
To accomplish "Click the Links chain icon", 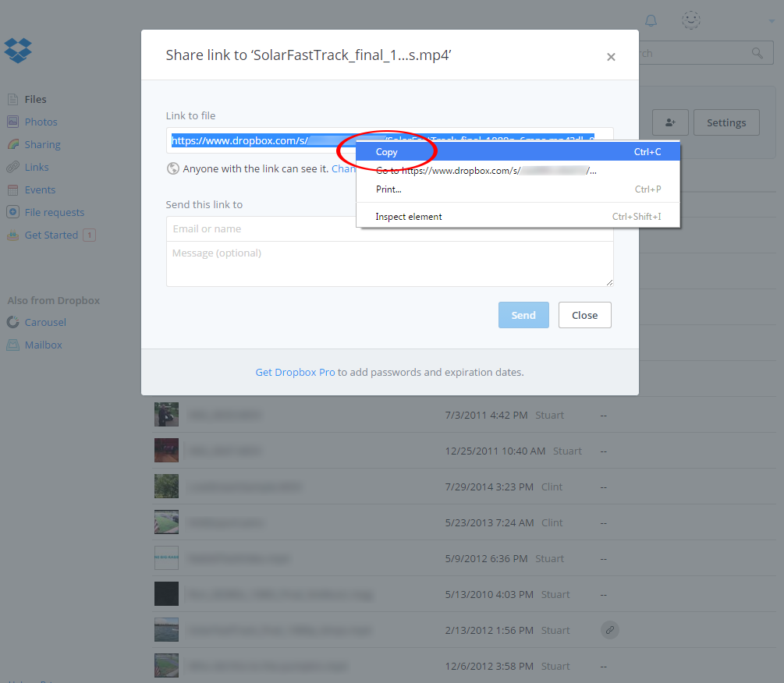I will coord(13,167).
